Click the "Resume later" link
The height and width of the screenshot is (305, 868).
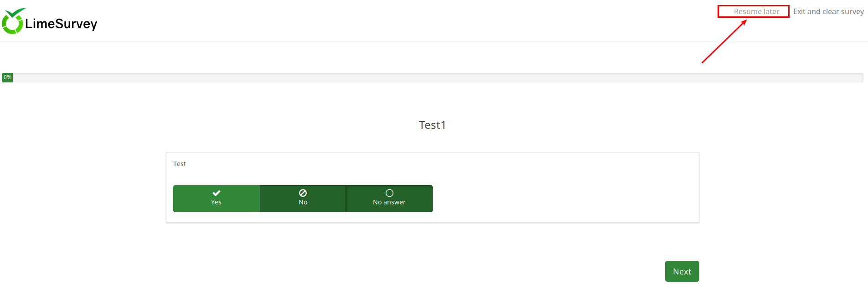(756, 12)
